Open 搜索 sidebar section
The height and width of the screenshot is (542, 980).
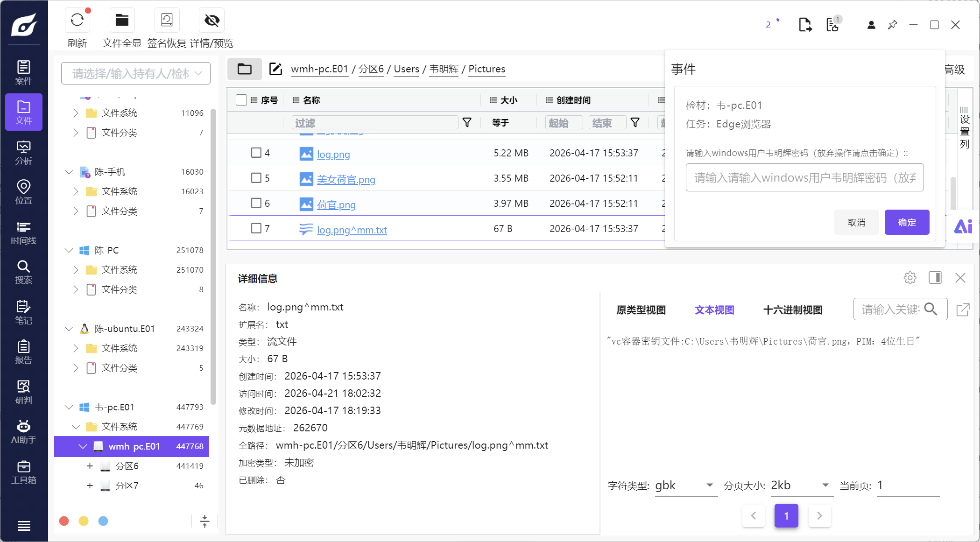tap(24, 272)
